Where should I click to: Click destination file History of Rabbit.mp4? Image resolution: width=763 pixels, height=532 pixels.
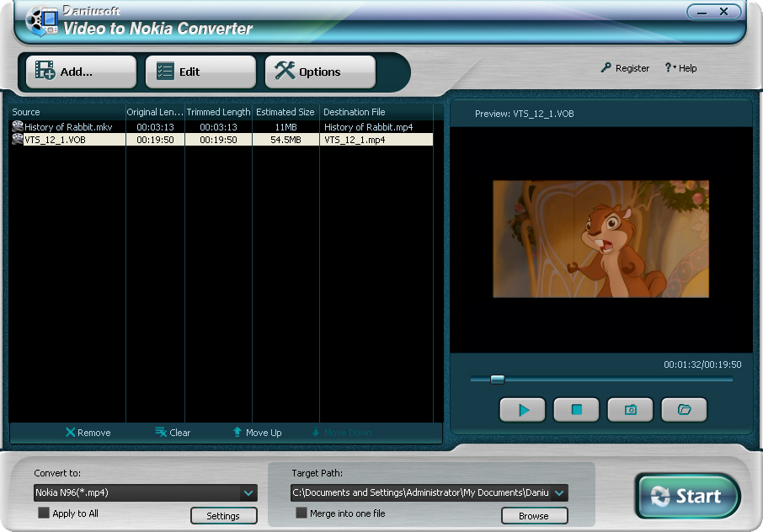[368, 127]
